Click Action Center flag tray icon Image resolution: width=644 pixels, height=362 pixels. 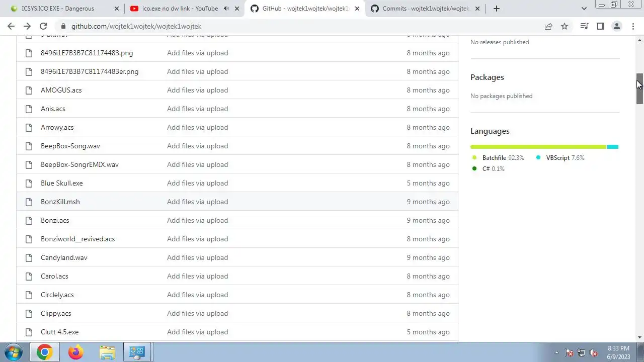tap(569, 352)
